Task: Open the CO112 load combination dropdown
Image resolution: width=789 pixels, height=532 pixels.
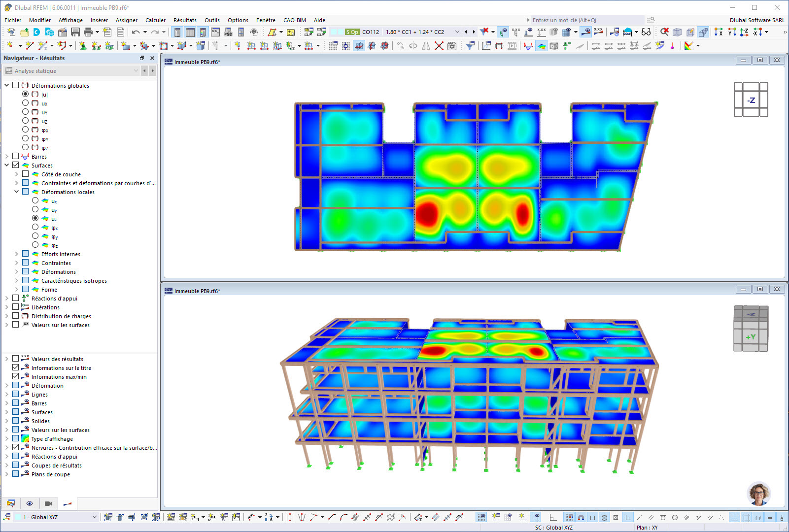Action: click(x=458, y=32)
